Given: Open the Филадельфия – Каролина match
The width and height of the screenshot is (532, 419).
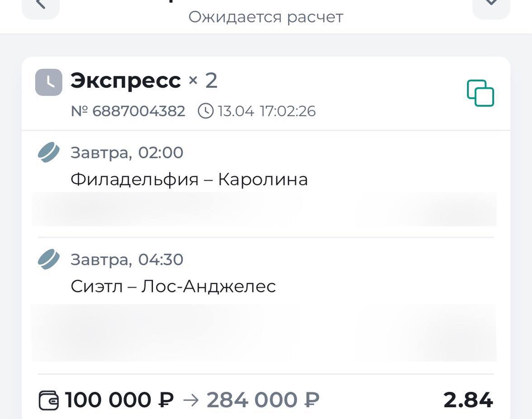Looking at the screenshot, I should (x=189, y=179).
